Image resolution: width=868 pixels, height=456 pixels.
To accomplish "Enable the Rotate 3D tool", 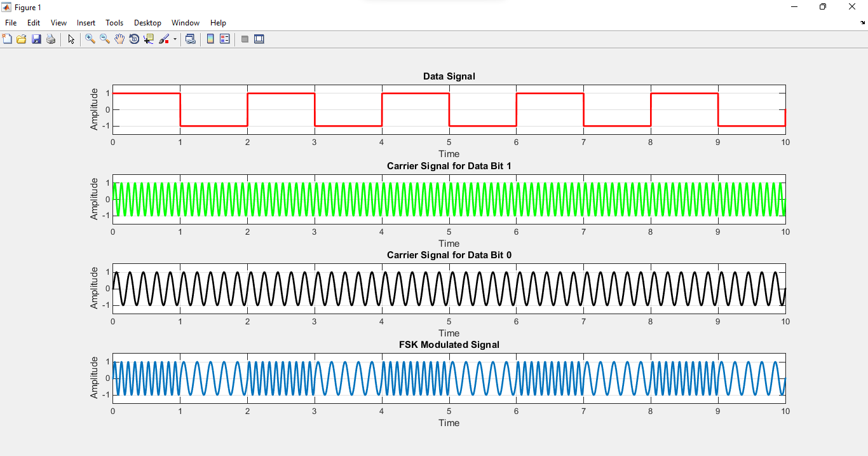I will (134, 39).
